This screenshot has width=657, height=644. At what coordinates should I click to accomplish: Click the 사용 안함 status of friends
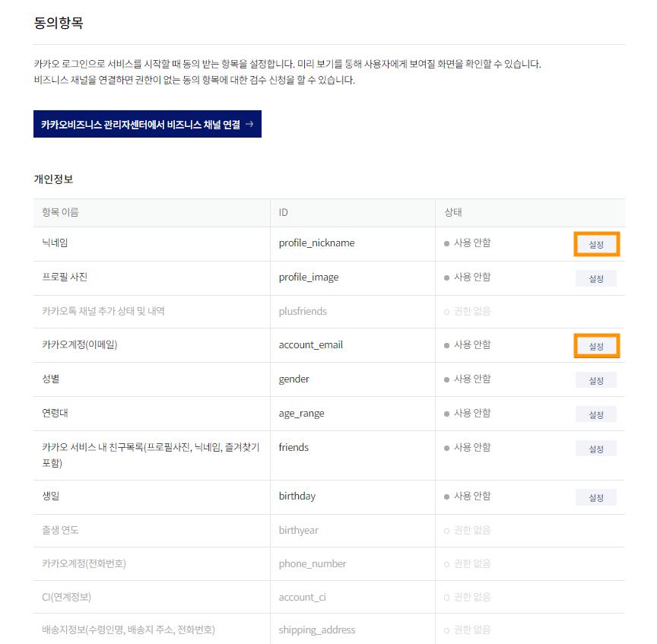pos(467,447)
